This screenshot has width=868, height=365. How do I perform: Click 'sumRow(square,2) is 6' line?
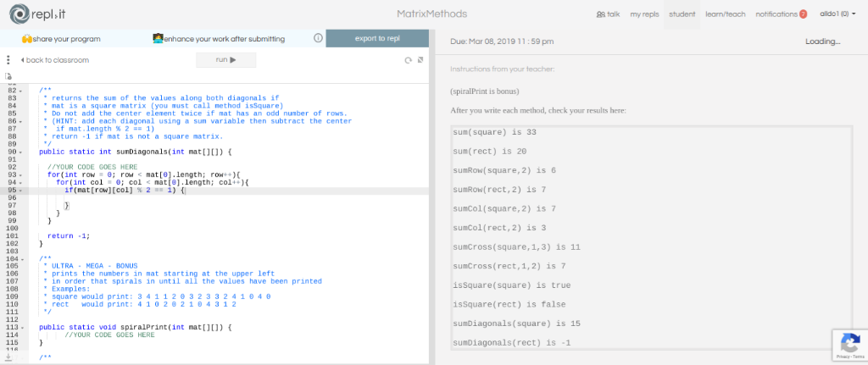pos(504,170)
